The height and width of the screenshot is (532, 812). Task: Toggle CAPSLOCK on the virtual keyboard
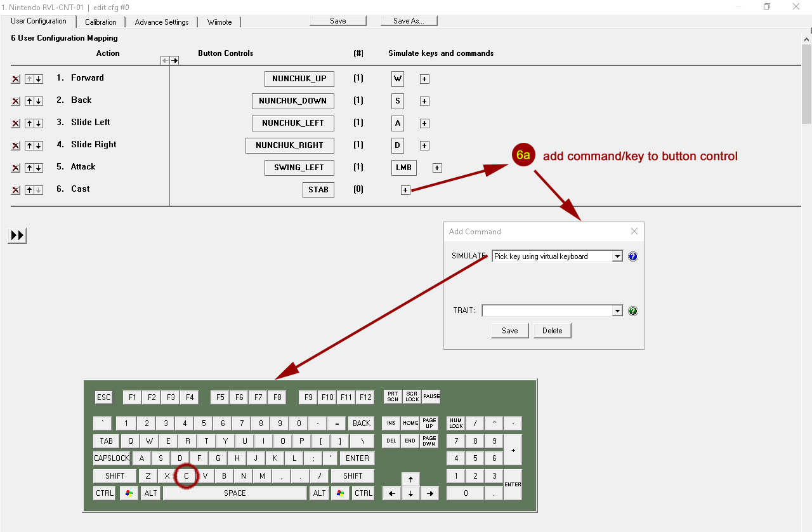(112, 458)
